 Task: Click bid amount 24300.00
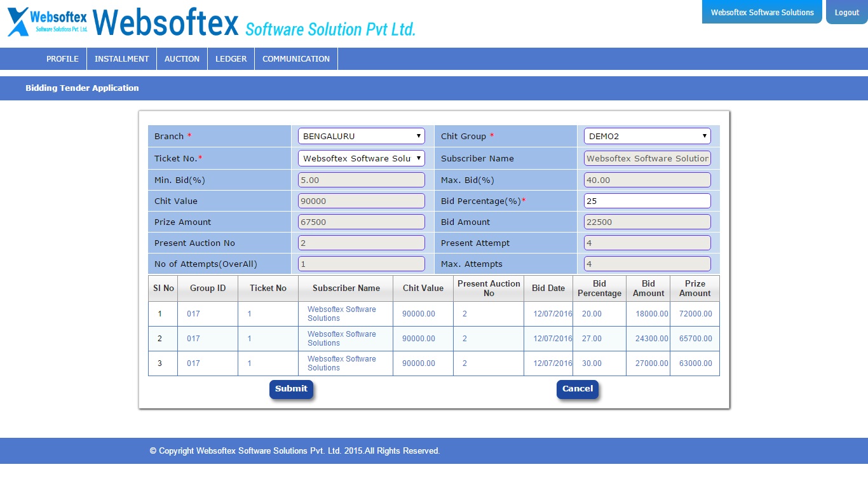652,339
